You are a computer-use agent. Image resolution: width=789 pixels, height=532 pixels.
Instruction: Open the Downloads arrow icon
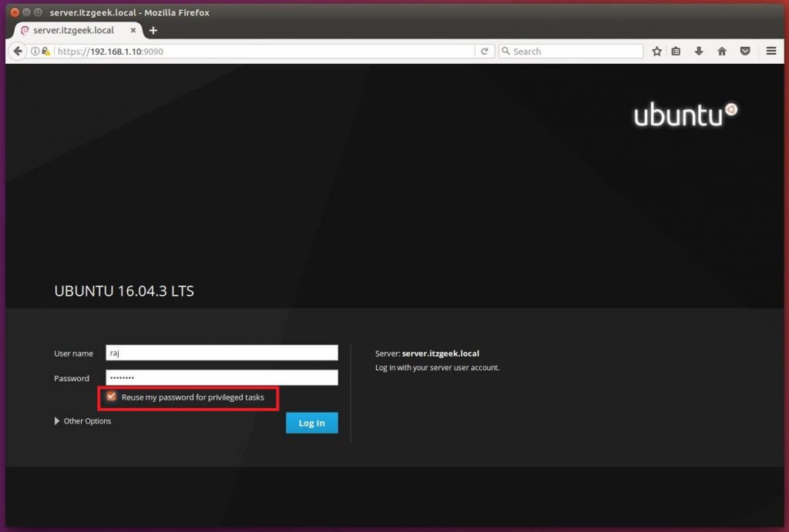click(x=698, y=52)
